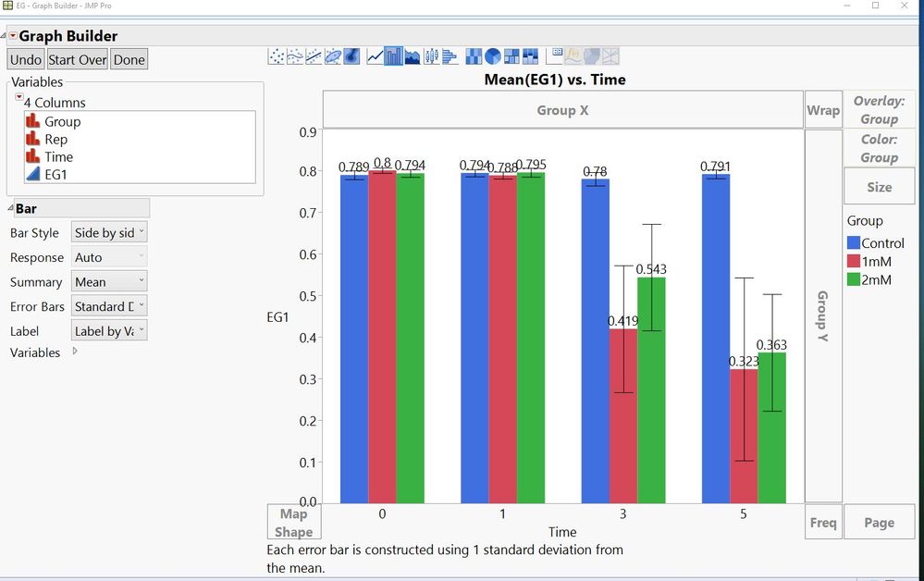Click the 0.323 bar value label
Viewport: 924px width, 581px height.
click(743, 361)
